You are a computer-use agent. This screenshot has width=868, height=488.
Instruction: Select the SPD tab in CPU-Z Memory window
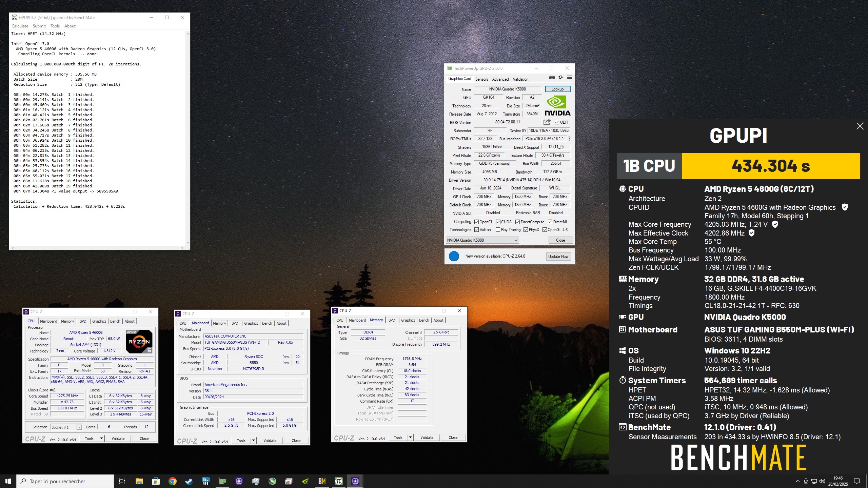[392, 320]
